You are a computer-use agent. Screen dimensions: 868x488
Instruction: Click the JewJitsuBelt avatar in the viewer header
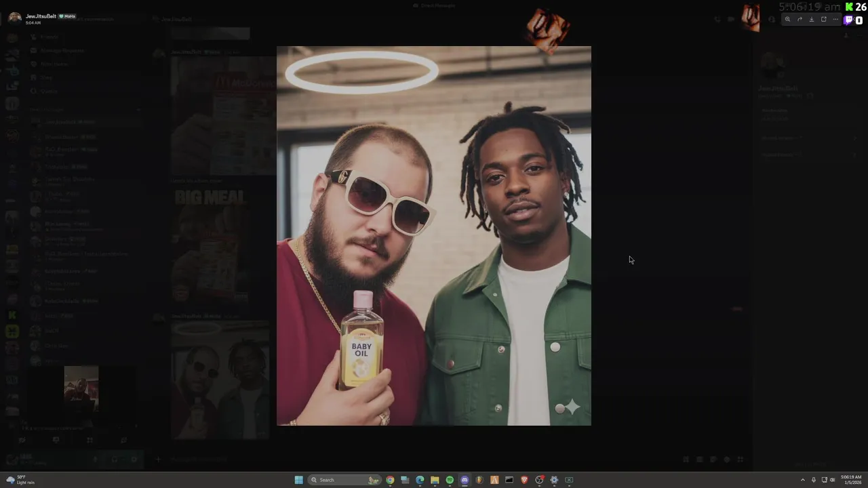[15, 18]
